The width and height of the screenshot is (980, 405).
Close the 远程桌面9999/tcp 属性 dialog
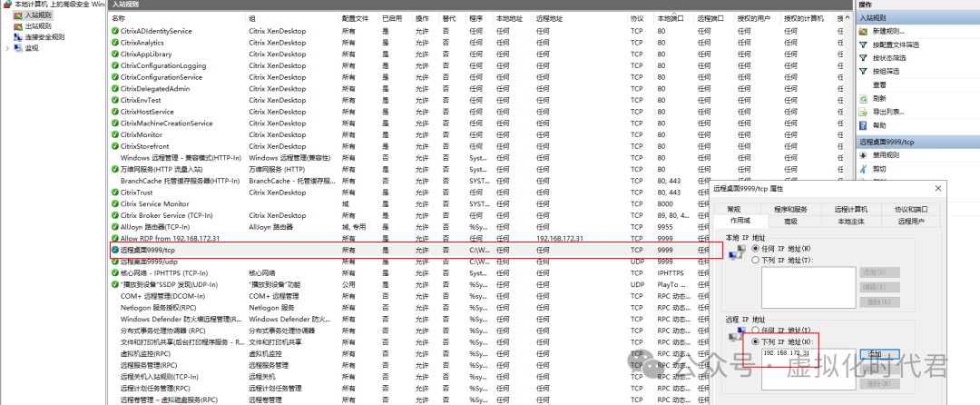(x=937, y=188)
